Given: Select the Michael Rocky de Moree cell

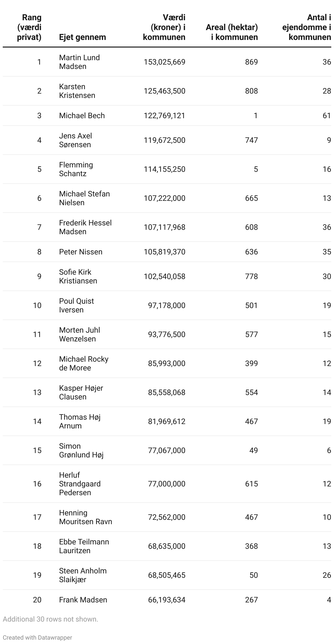Looking at the screenshot, I should click(x=84, y=363).
